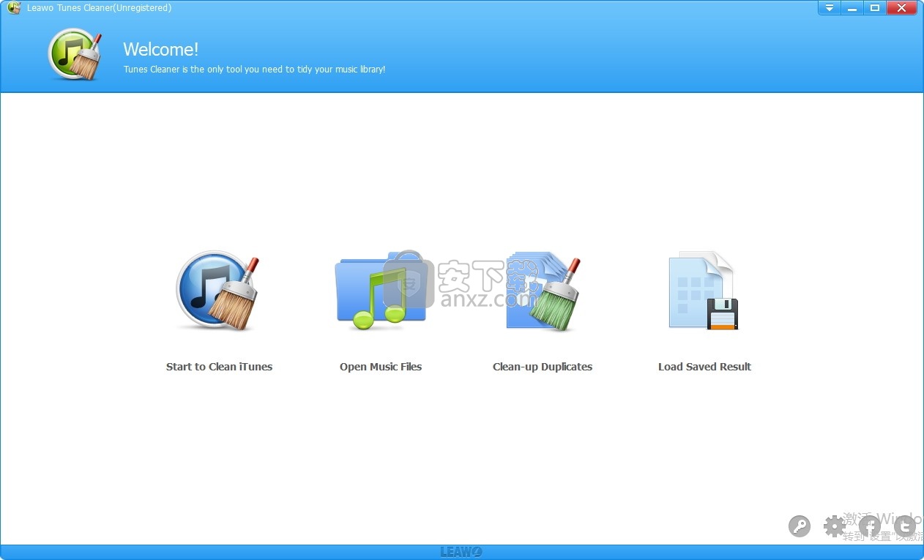Click the Load Saved Result label
This screenshot has width=924, height=560.
tap(704, 367)
